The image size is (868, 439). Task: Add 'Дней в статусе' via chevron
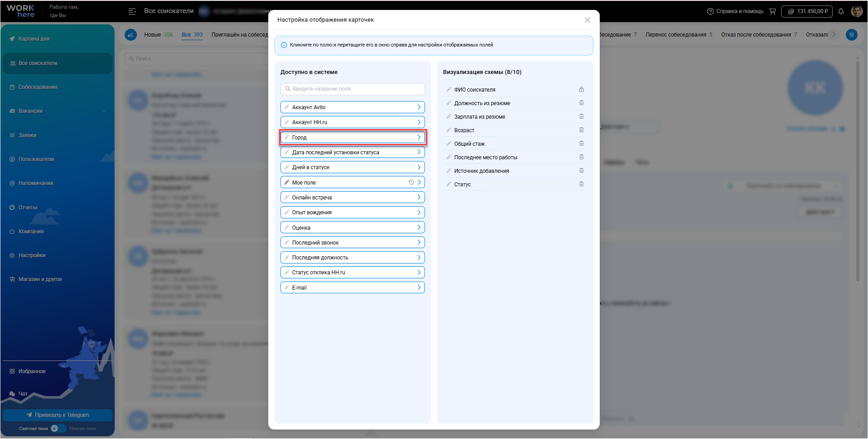(419, 167)
